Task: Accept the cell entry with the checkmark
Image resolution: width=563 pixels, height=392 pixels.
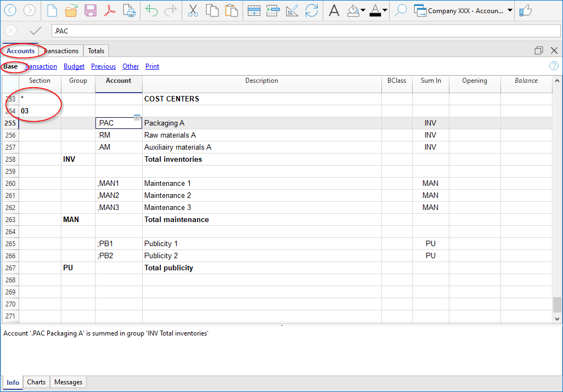Action: (36, 31)
